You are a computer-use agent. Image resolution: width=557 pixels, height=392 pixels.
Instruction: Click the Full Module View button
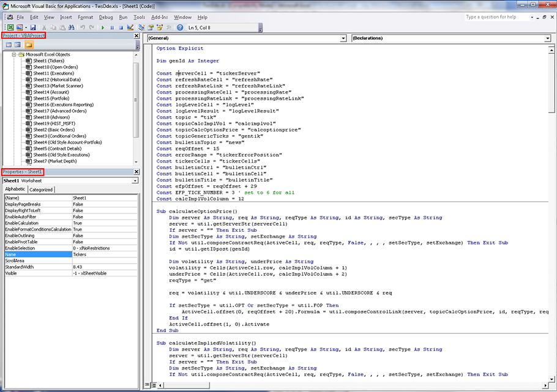point(154,385)
